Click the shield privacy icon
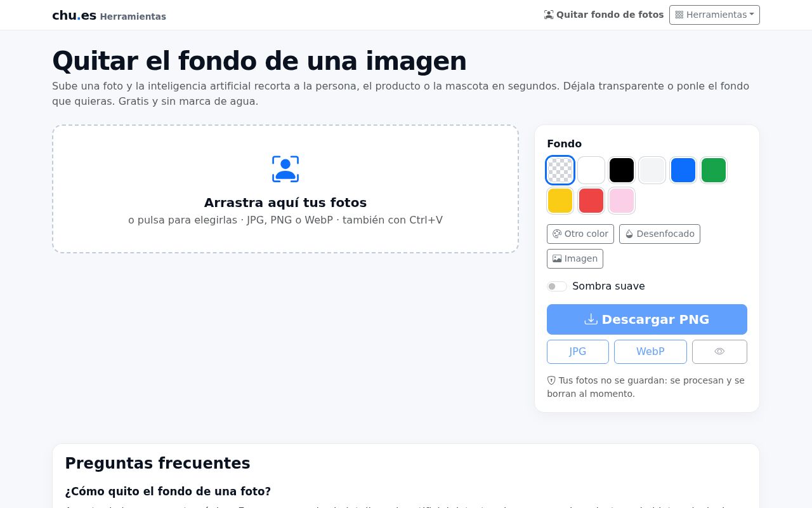This screenshot has width=812, height=508. click(x=551, y=380)
